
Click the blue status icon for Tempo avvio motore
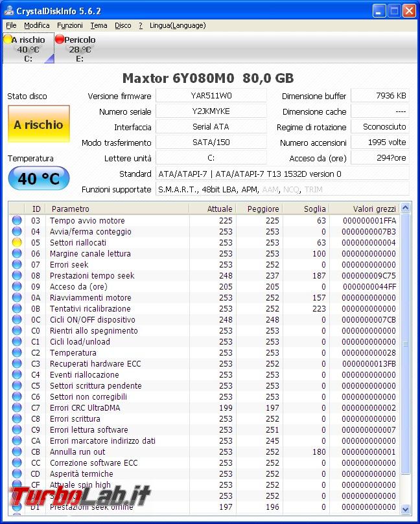(17, 220)
